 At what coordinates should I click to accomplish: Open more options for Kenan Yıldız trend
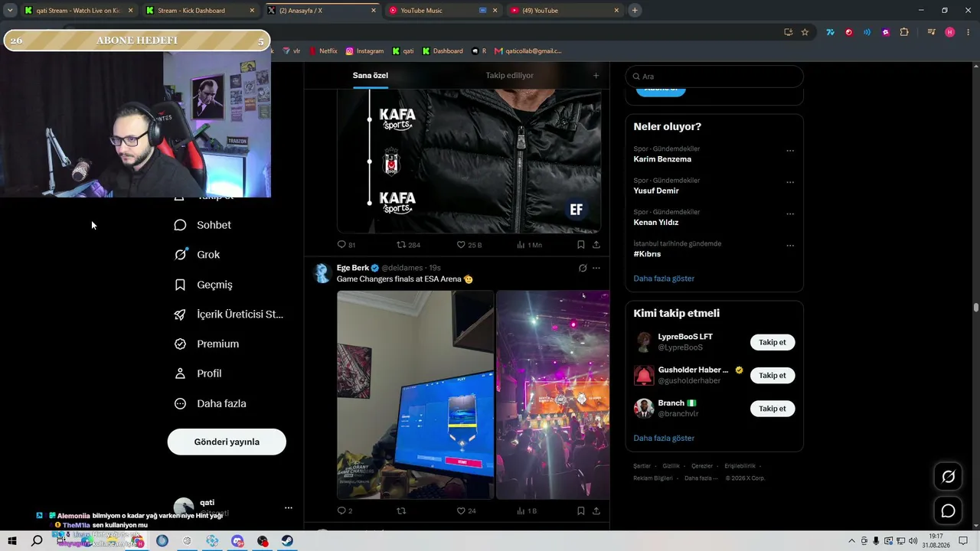(x=790, y=214)
